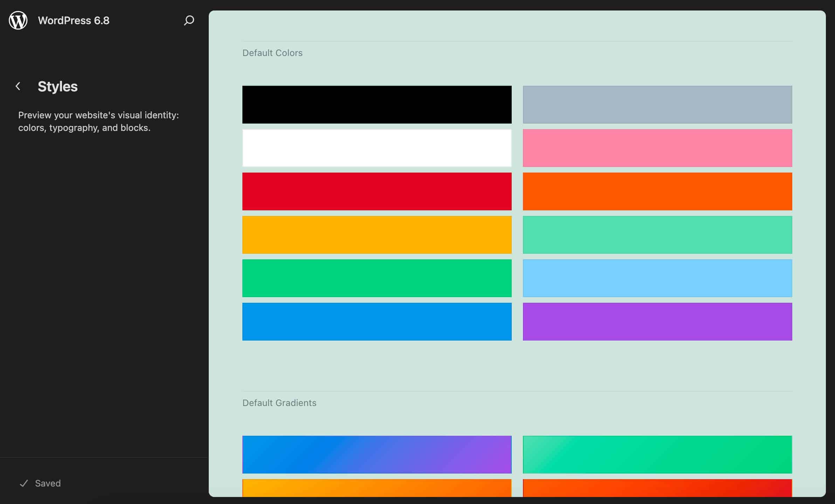Select the bright orange color swatch
This screenshot has height=504, width=835.
coord(657,191)
